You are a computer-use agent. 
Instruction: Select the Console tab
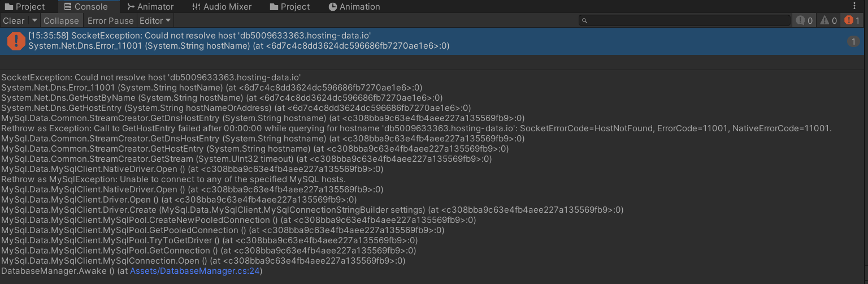[85, 7]
